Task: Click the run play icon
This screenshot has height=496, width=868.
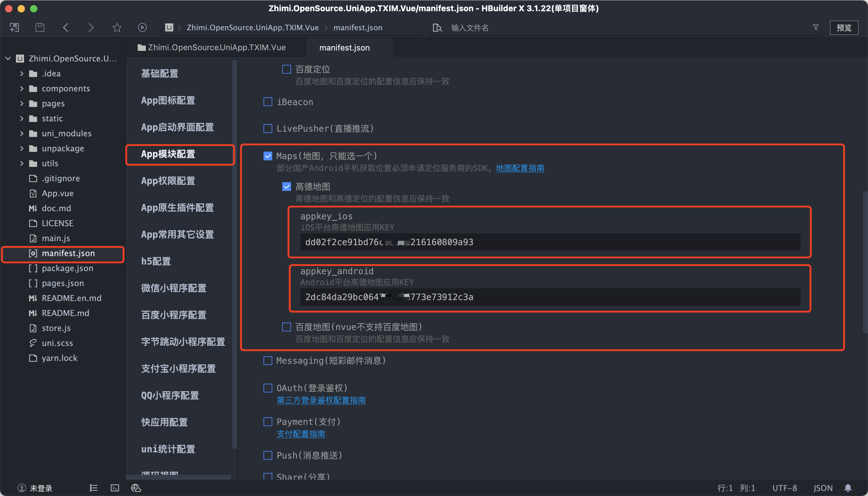Action: pos(142,27)
